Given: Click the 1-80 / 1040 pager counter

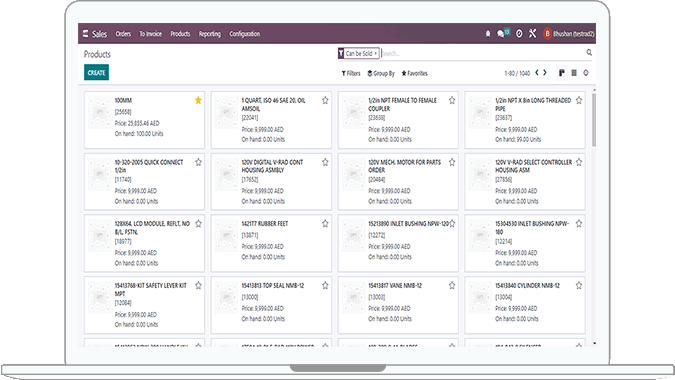Looking at the screenshot, I should [517, 73].
